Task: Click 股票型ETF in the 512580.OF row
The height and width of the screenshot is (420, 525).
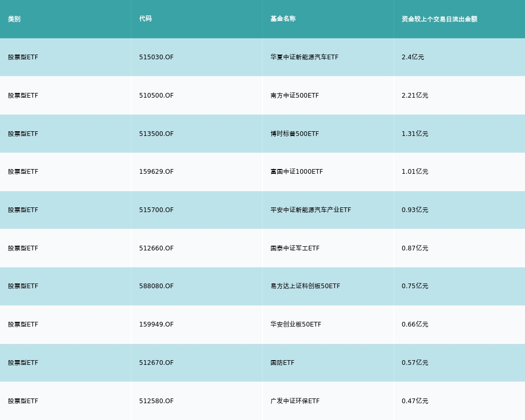Action: click(23, 401)
